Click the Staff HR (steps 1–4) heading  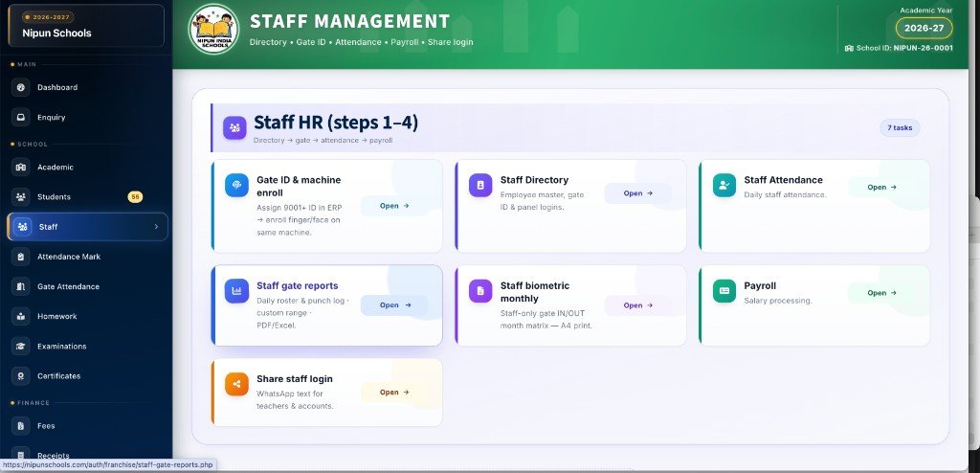336,123
